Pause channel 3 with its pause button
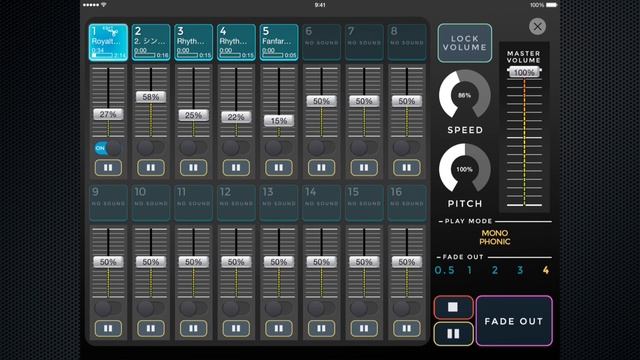640x360 pixels. (193, 167)
